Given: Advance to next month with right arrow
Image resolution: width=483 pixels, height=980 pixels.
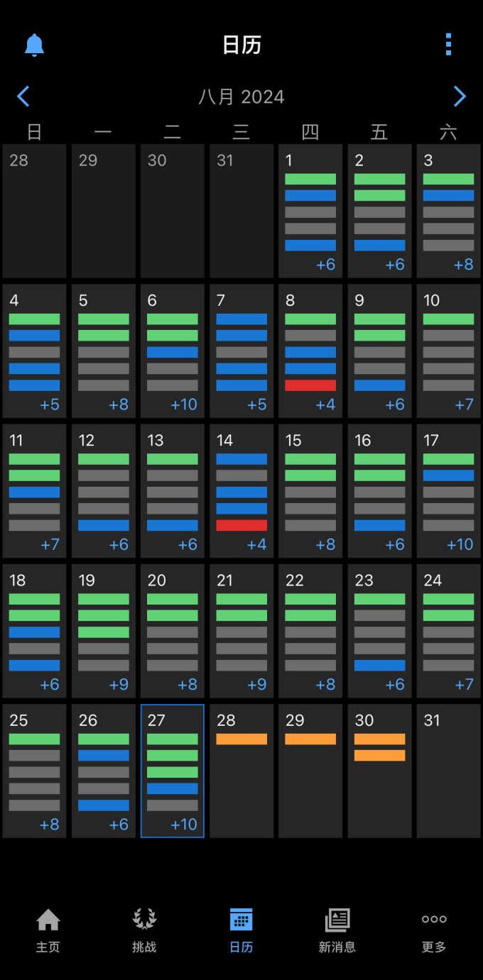Looking at the screenshot, I should pyautogui.click(x=460, y=97).
